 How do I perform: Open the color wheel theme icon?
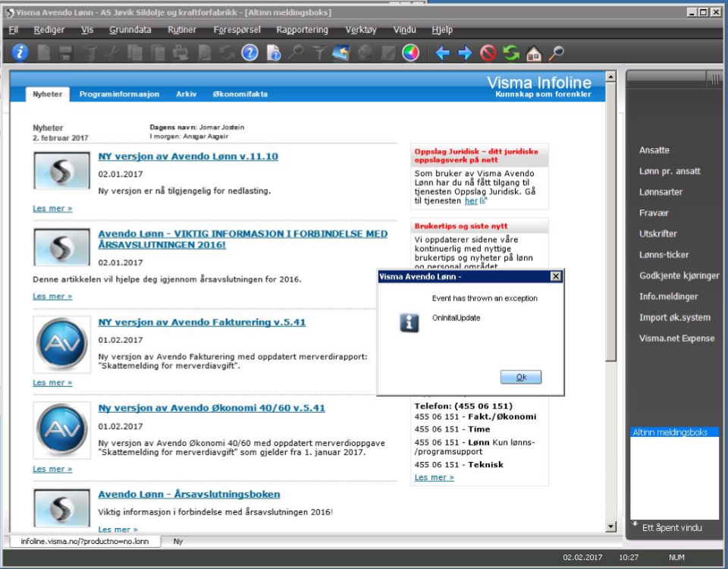410,52
